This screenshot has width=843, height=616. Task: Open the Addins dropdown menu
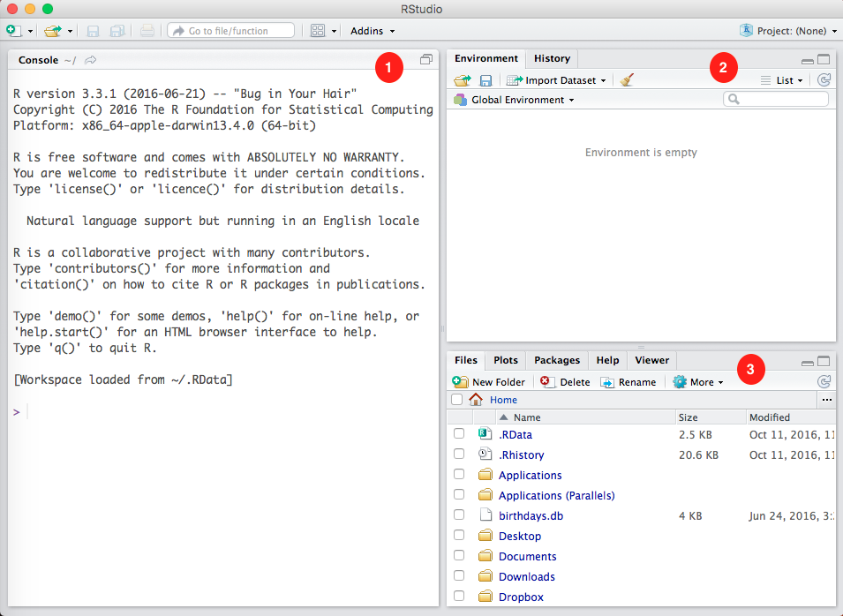(x=373, y=31)
